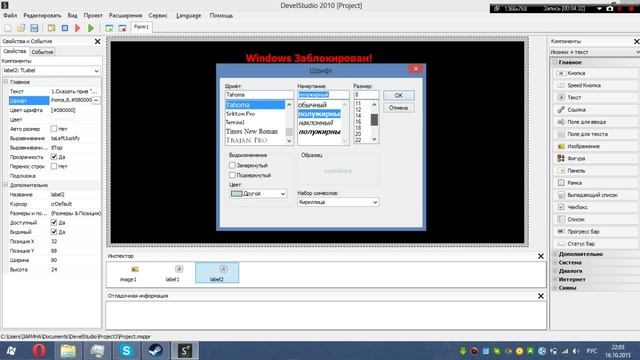Click the blue Stop toolbar icon
Image resolution: width=640 pixels, height=360 pixels.
tap(65, 28)
